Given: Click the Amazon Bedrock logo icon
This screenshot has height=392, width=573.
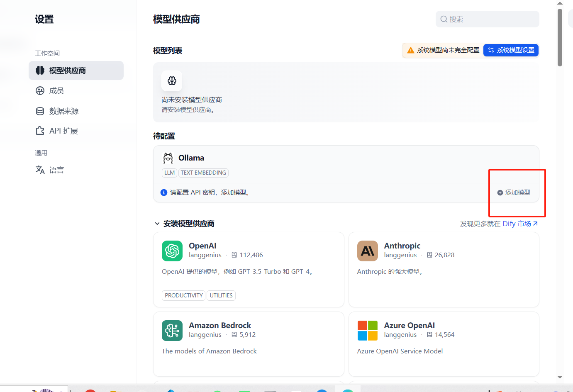Looking at the screenshot, I should 172,331.
